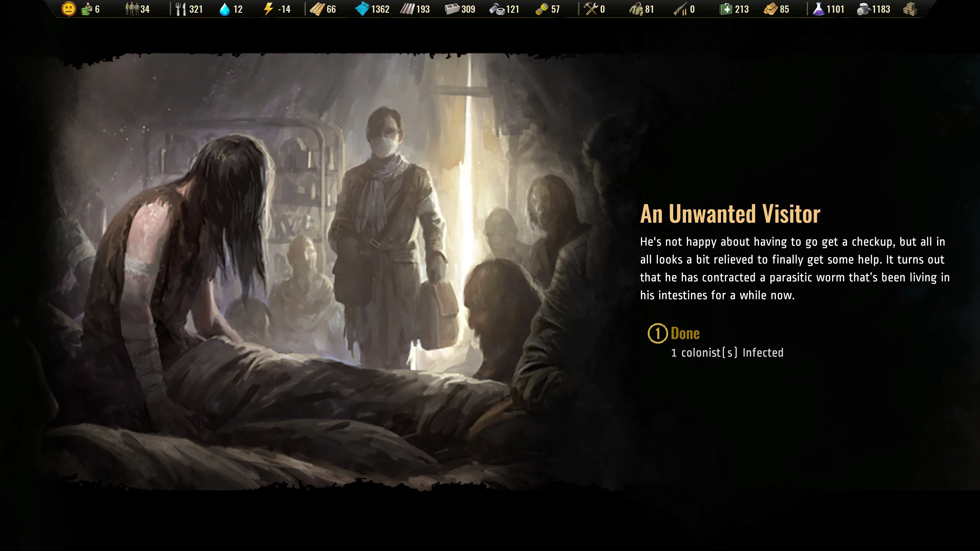Viewport: 980px width, 551px height.
Task: Click the crossed hammer and wrench tools icon
Action: (591, 9)
